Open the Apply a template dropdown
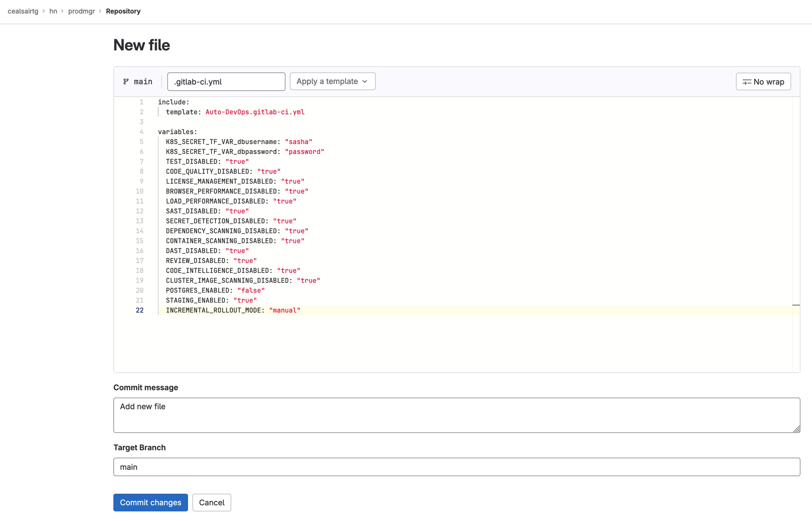 332,81
